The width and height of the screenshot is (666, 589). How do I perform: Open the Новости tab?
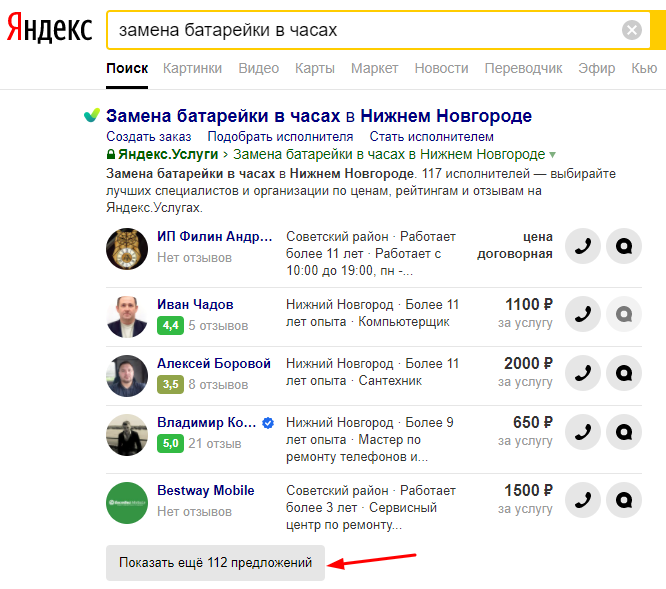pyautogui.click(x=441, y=68)
